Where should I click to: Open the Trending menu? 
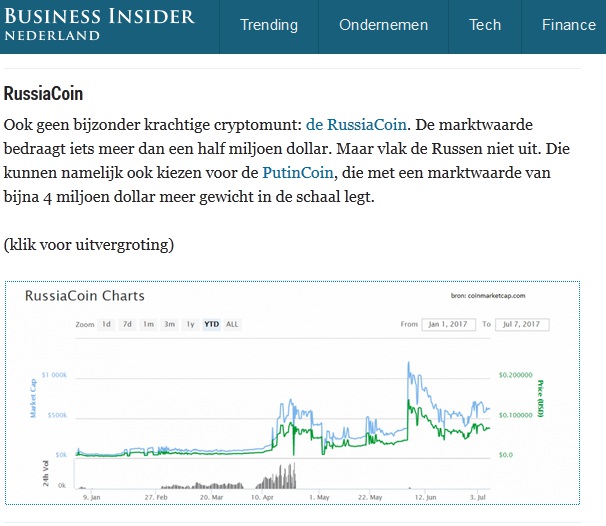269,25
